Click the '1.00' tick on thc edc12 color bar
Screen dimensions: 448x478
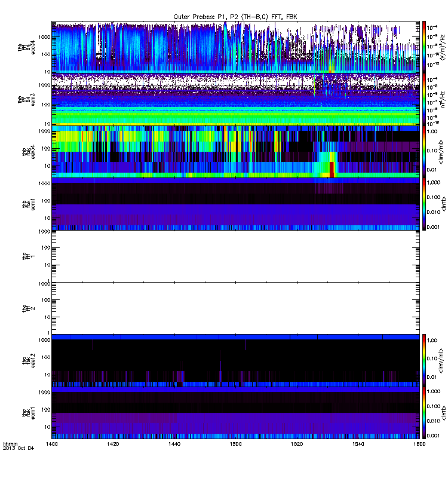point(432,340)
